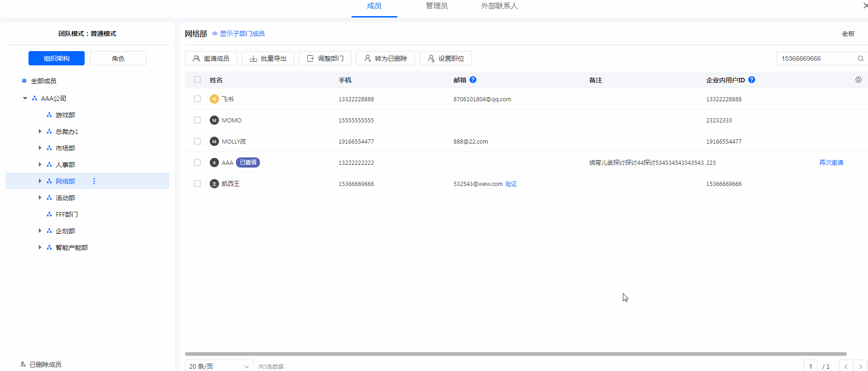Click the horizontal scrollbar under the table

[x=515, y=354]
